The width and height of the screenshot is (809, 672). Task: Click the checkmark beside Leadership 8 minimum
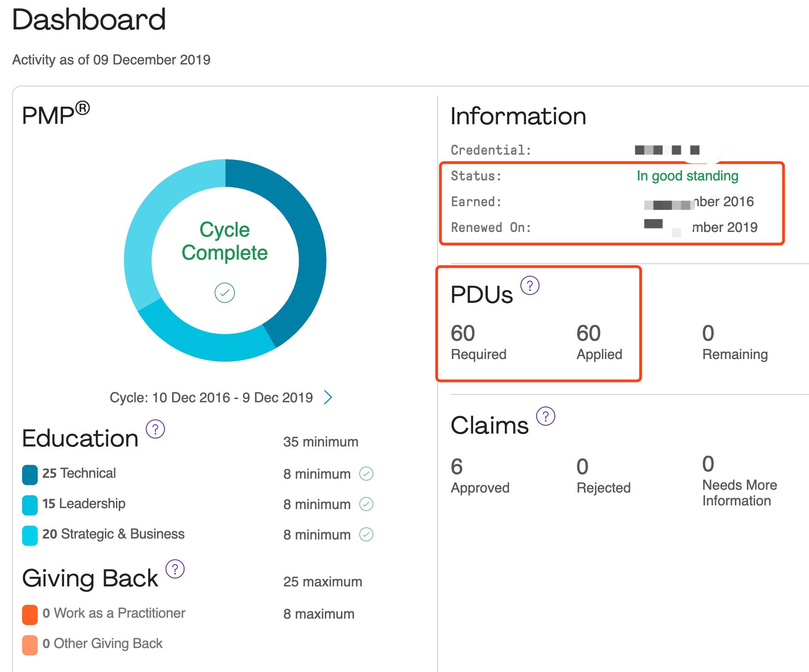click(366, 504)
